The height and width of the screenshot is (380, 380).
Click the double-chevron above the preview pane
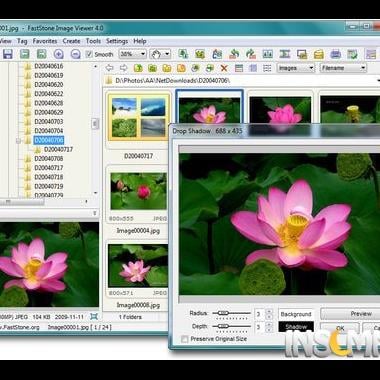point(95,213)
